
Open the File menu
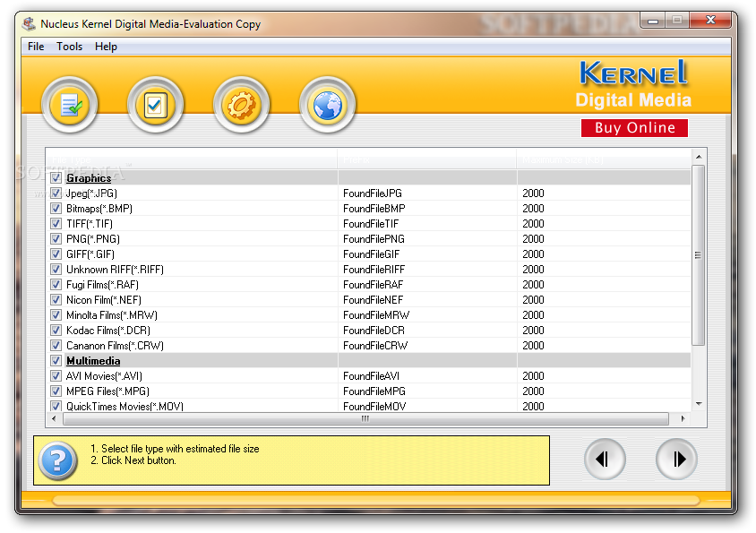36,47
